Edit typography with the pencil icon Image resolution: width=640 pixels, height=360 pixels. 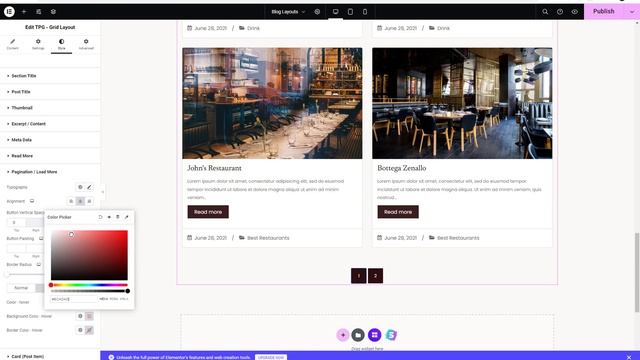(x=89, y=187)
